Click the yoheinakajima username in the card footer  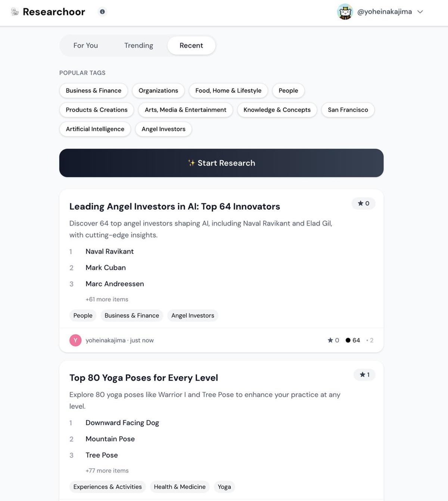point(105,340)
